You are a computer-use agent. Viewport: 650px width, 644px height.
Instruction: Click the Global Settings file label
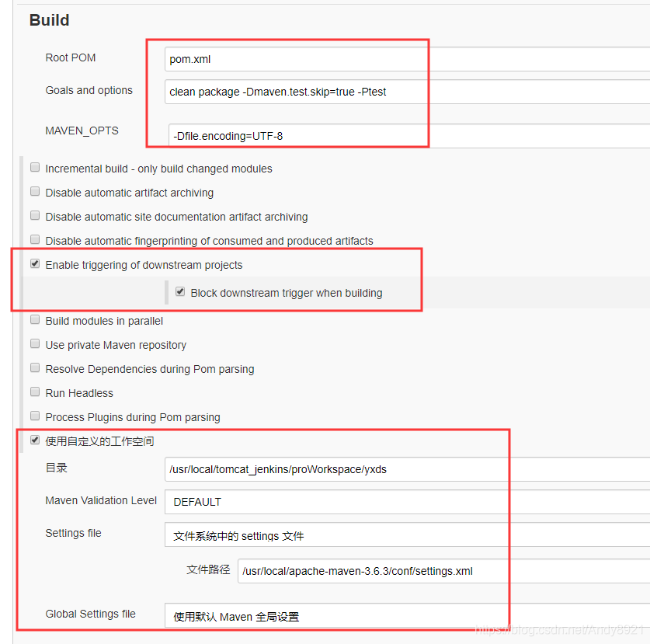pyautogui.click(x=91, y=614)
